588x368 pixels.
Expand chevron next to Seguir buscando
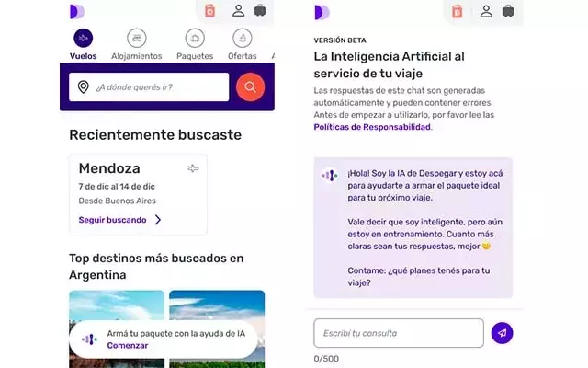coord(158,220)
